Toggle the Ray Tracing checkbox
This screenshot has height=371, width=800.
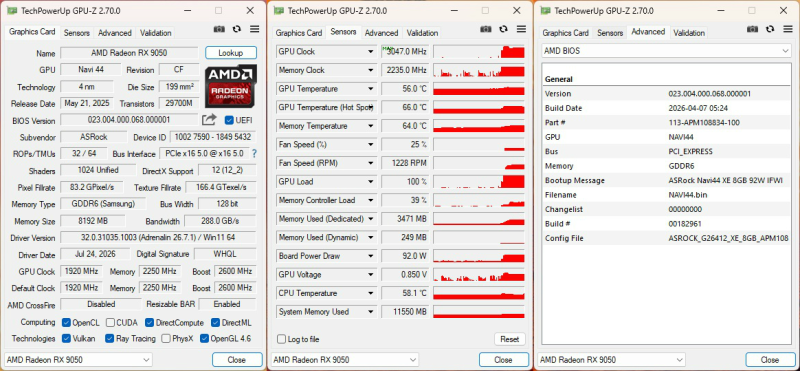click(x=109, y=338)
